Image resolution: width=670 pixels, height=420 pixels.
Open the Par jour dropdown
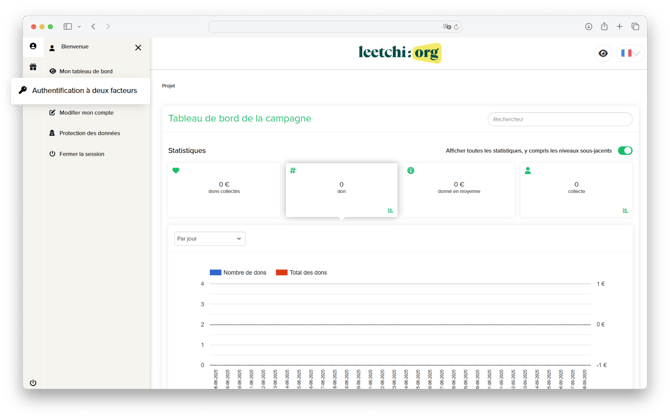[x=210, y=238]
